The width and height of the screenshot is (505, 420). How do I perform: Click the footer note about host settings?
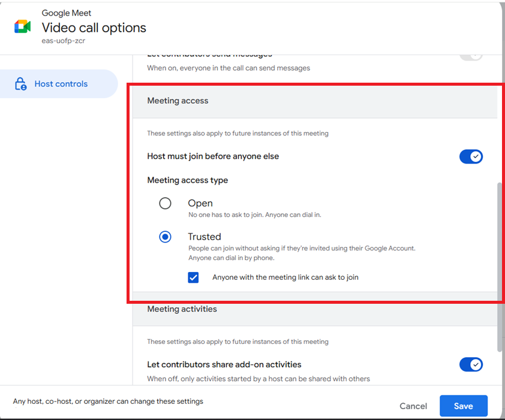click(108, 401)
